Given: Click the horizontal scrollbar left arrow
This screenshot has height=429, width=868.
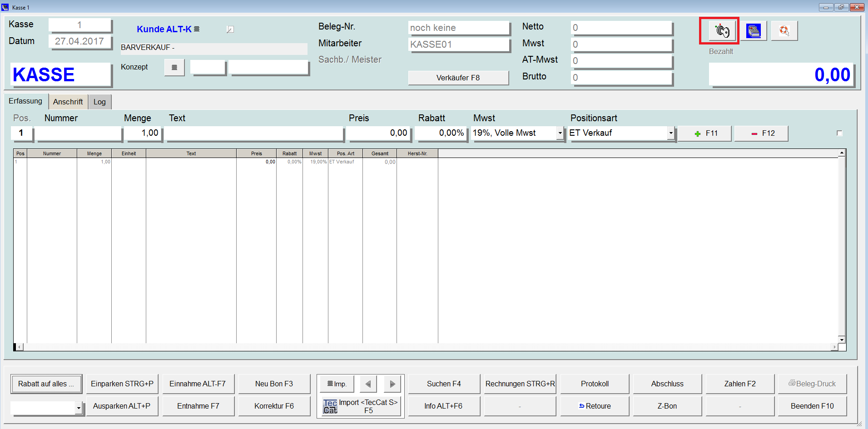Looking at the screenshot, I should click(20, 347).
